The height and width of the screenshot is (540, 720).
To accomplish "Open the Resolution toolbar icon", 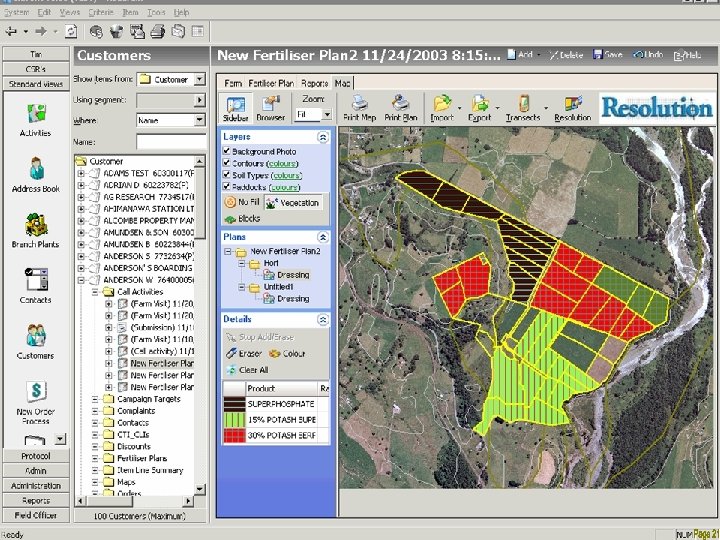I will pyautogui.click(x=572, y=106).
